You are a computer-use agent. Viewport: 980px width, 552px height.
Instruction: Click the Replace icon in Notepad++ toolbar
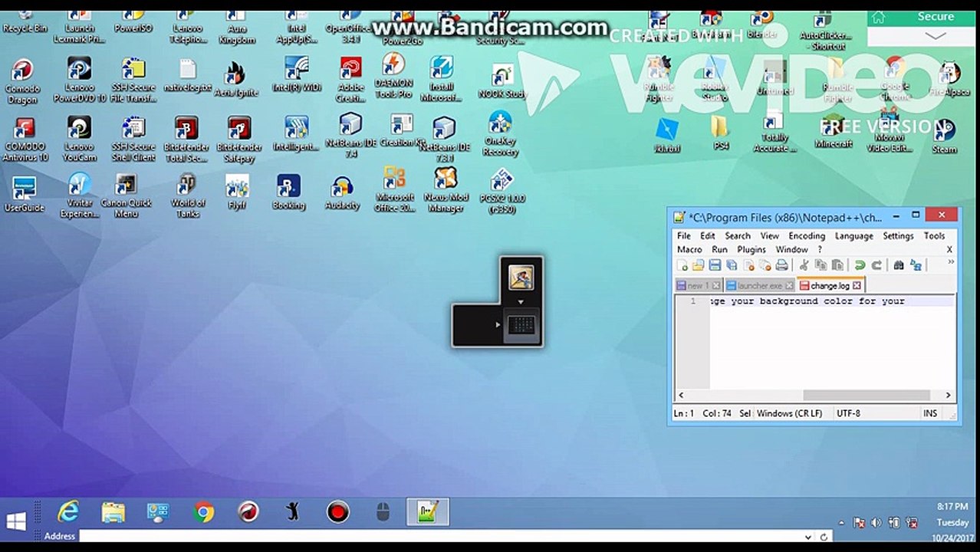coord(916,265)
